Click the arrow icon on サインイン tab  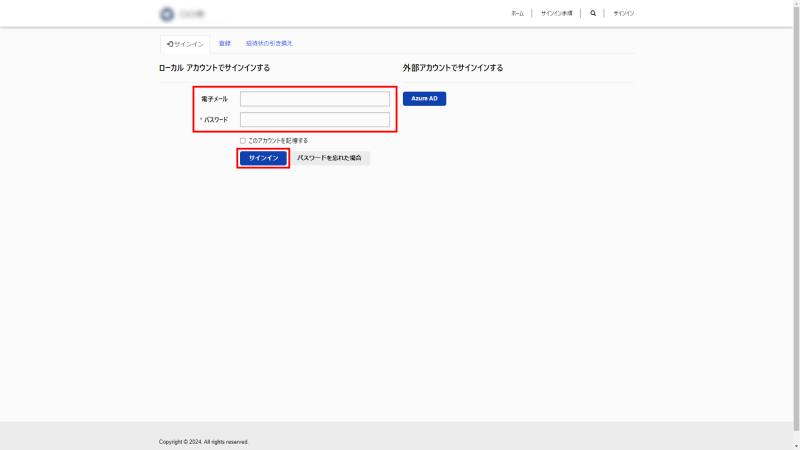pos(170,44)
